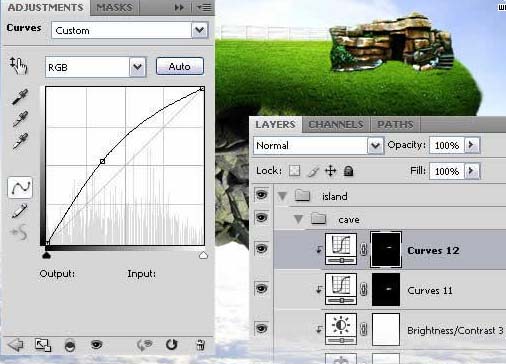Click the Auto button
The height and width of the screenshot is (364, 506).
pos(180,66)
